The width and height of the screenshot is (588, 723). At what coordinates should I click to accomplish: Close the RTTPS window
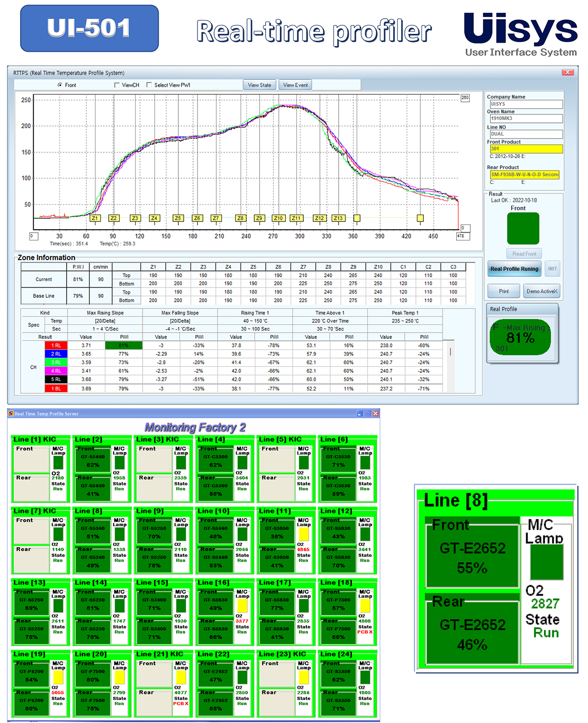pyautogui.click(x=567, y=72)
